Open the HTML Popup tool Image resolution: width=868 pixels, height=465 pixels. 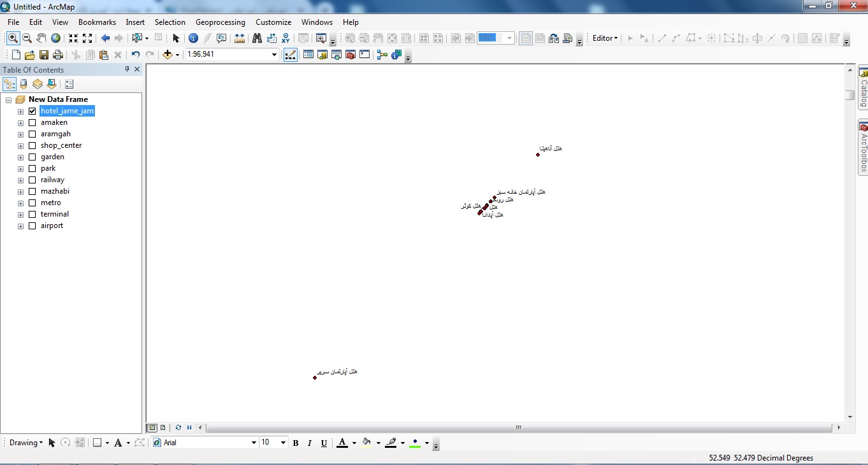coord(222,38)
